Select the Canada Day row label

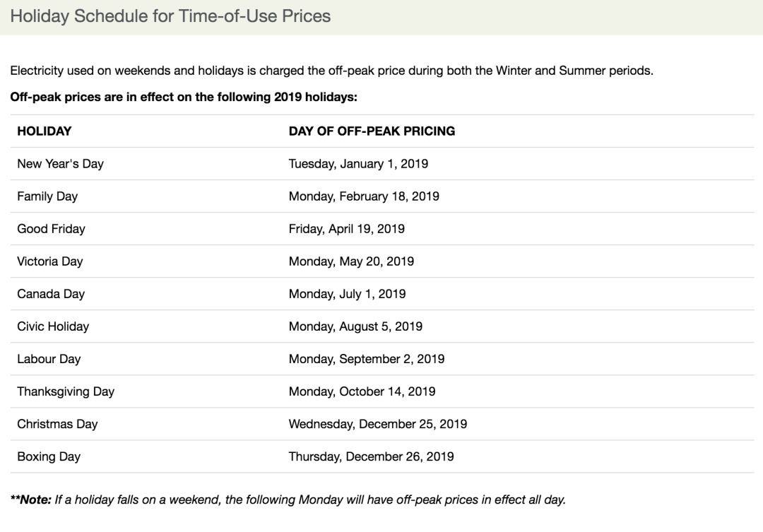point(51,294)
